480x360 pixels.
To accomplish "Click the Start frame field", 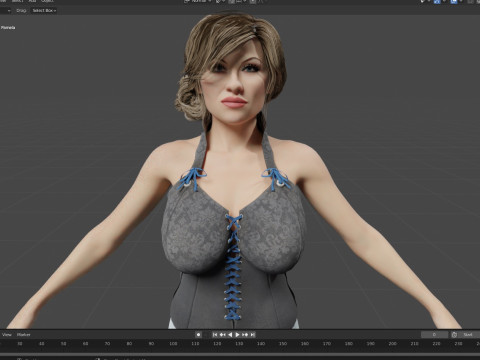I will (x=469, y=335).
